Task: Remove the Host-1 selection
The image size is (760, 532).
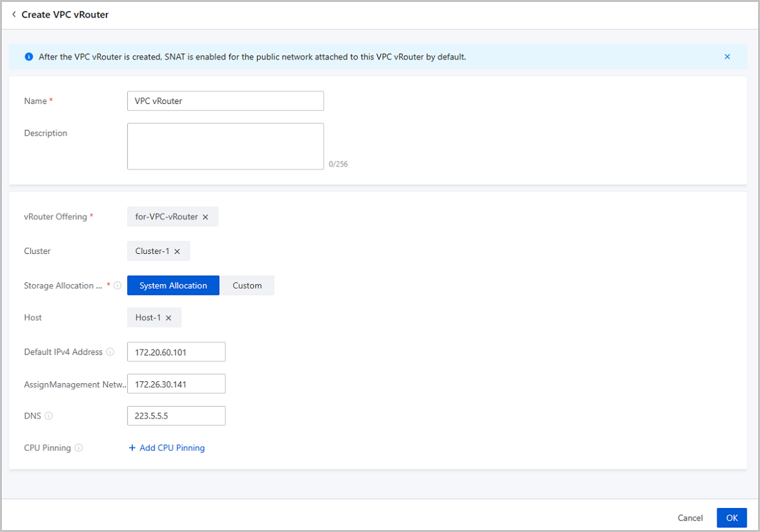Action: point(168,318)
